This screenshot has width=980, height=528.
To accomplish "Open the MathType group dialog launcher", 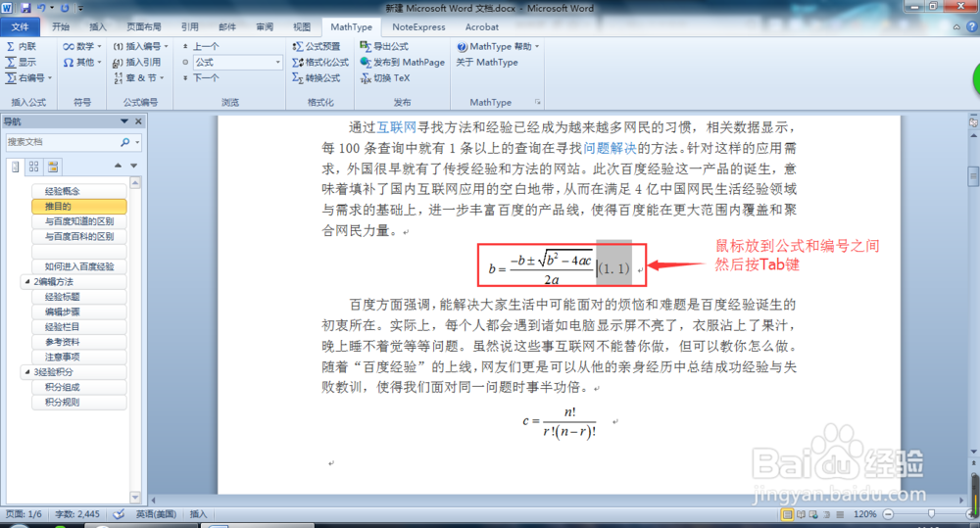I will tap(537, 102).
